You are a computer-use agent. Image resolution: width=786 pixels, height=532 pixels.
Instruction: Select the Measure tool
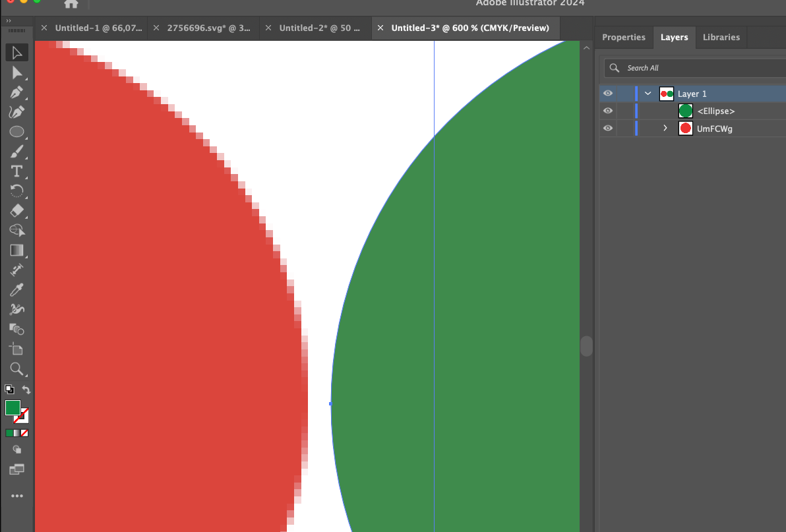tap(16, 270)
